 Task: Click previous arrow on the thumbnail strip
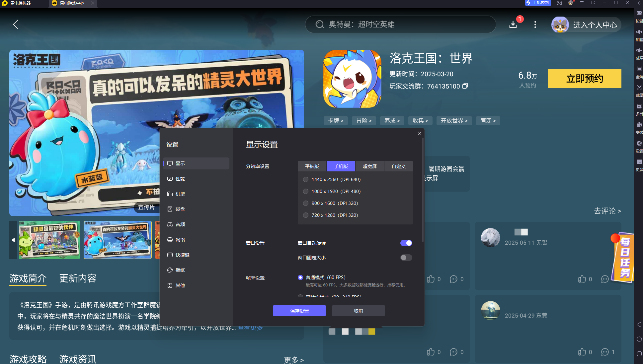(x=13, y=240)
